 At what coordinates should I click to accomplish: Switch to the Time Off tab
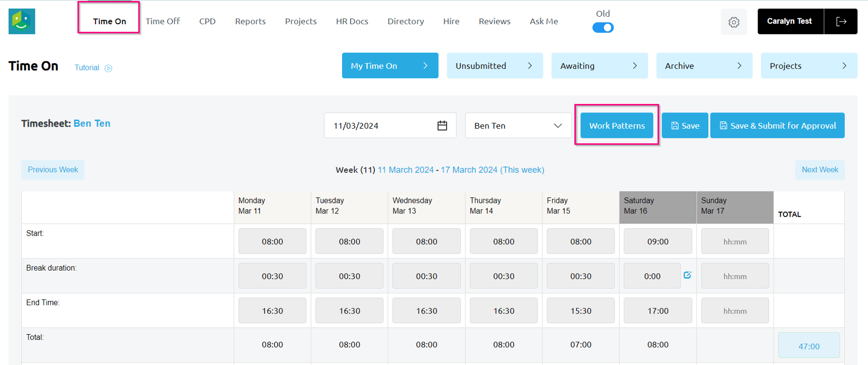click(x=162, y=21)
